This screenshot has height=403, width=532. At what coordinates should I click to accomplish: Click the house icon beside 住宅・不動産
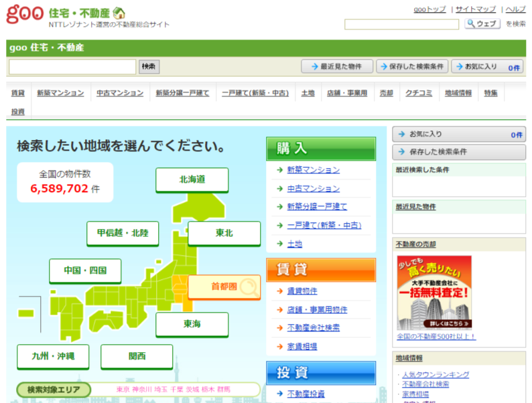pos(119,13)
